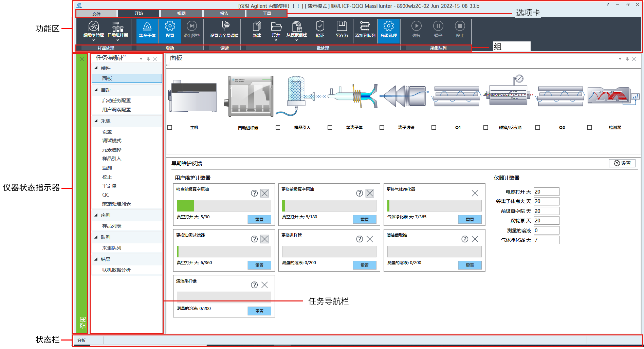Collapse the 启动 tree group
The height and width of the screenshot is (349, 644).
click(x=96, y=90)
